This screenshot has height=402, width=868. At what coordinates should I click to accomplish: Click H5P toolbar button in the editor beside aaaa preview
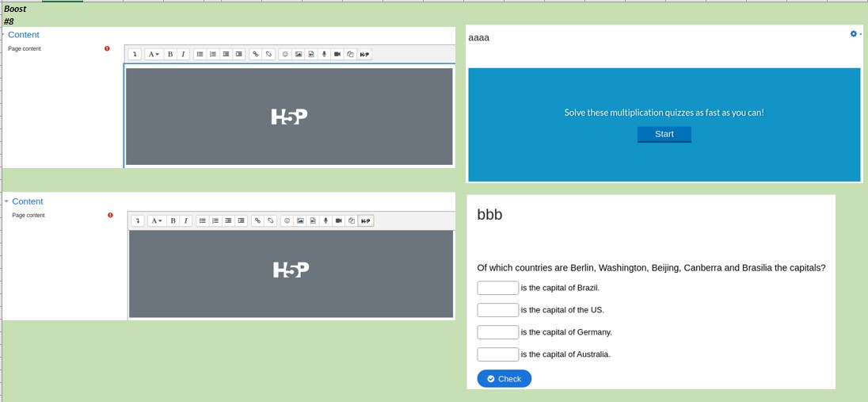coord(364,55)
